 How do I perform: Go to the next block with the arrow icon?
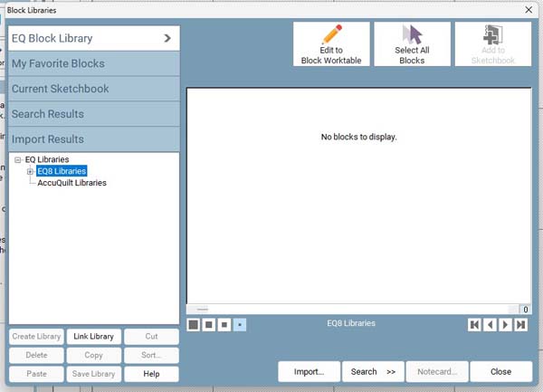505,324
